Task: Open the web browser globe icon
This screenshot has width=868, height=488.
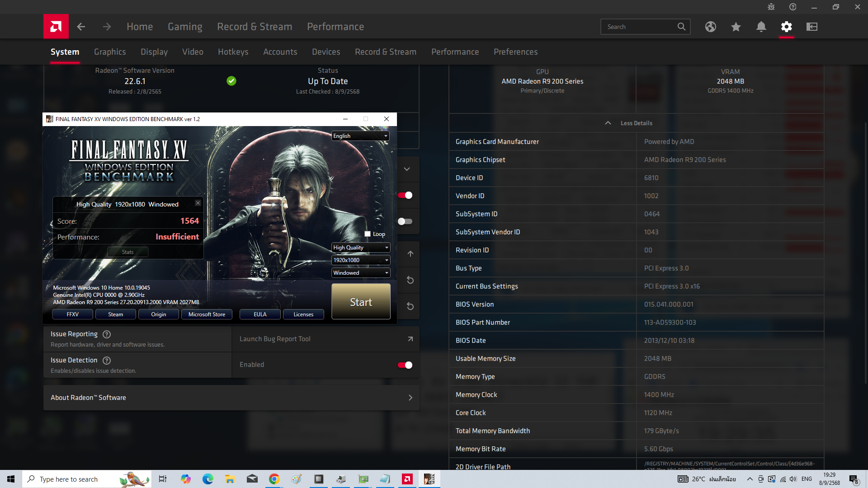Action: pos(710,27)
